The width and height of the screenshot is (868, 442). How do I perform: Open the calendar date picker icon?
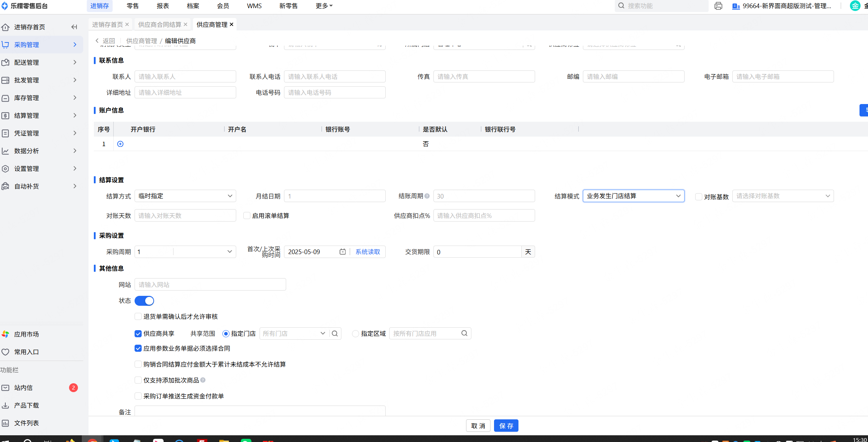click(342, 252)
